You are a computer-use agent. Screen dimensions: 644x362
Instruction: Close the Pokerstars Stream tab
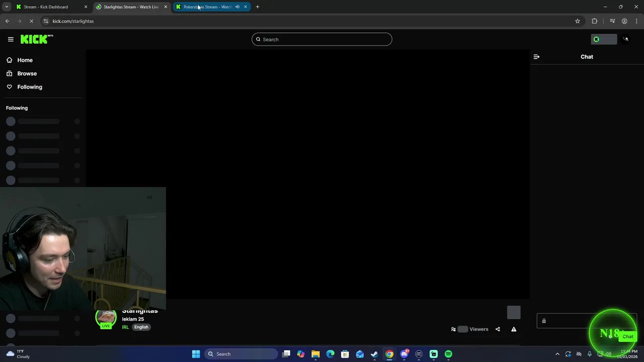pos(246,7)
